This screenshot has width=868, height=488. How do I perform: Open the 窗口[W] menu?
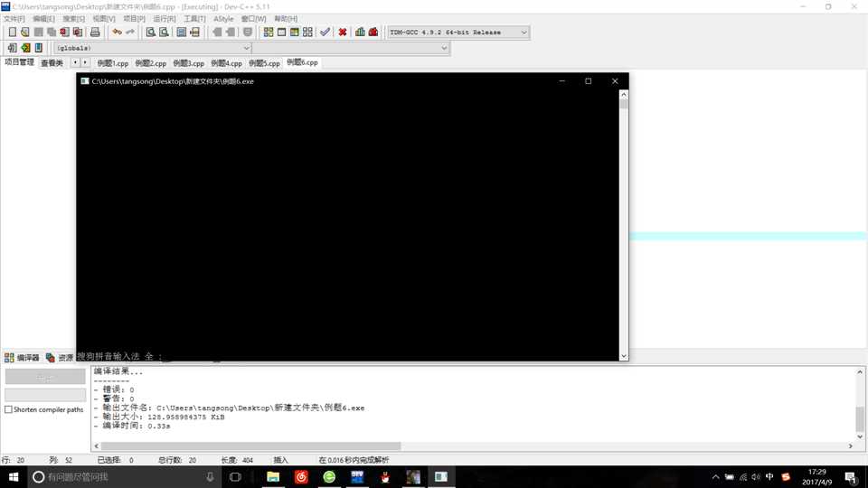[x=253, y=19]
